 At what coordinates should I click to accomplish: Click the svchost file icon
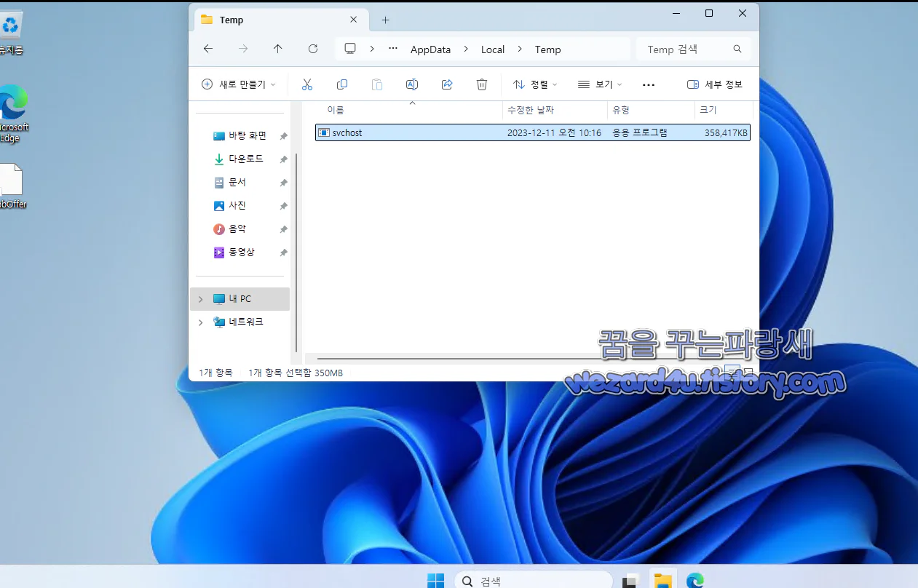tap(324, 132)
